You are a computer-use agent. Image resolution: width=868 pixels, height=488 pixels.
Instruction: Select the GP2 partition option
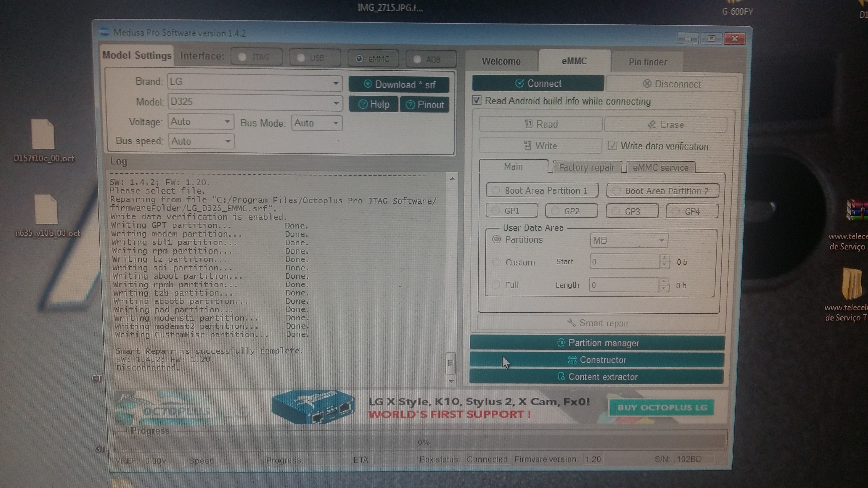(572, 211)
